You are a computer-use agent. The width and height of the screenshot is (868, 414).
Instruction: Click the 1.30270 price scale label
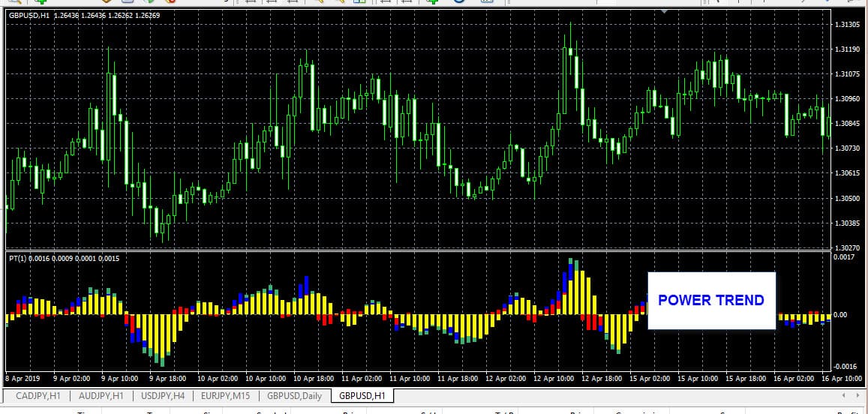coord(846,247)
